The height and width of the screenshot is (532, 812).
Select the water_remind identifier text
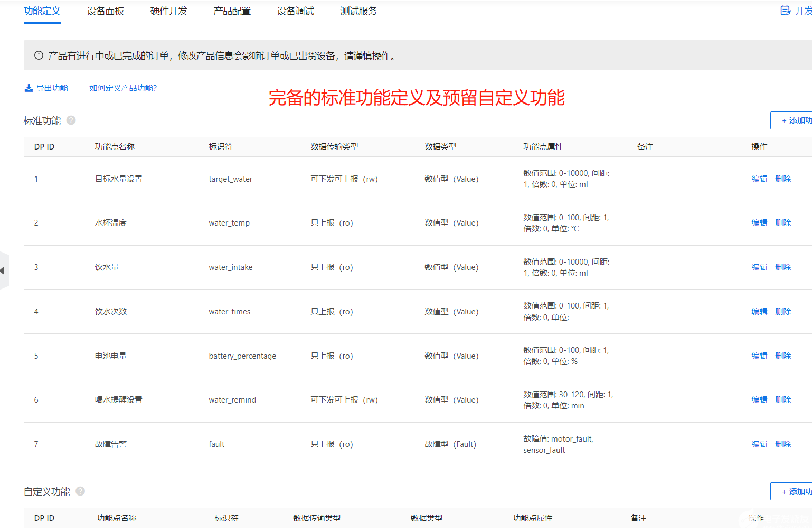[x=232, y=400]
